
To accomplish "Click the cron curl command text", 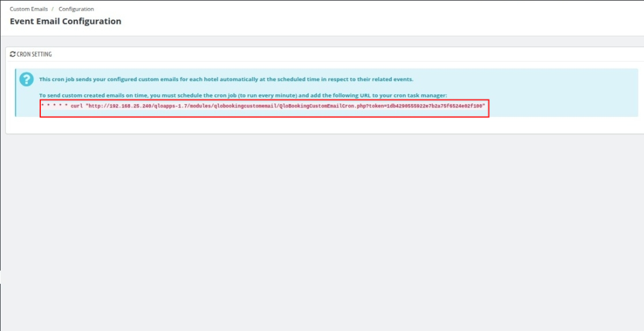I will pyautogui.click(x=263, y=106).
